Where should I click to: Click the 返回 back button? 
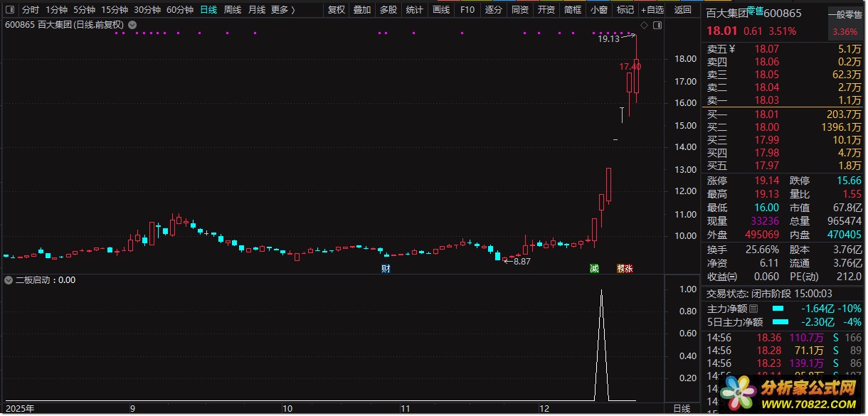coord(682,10)
